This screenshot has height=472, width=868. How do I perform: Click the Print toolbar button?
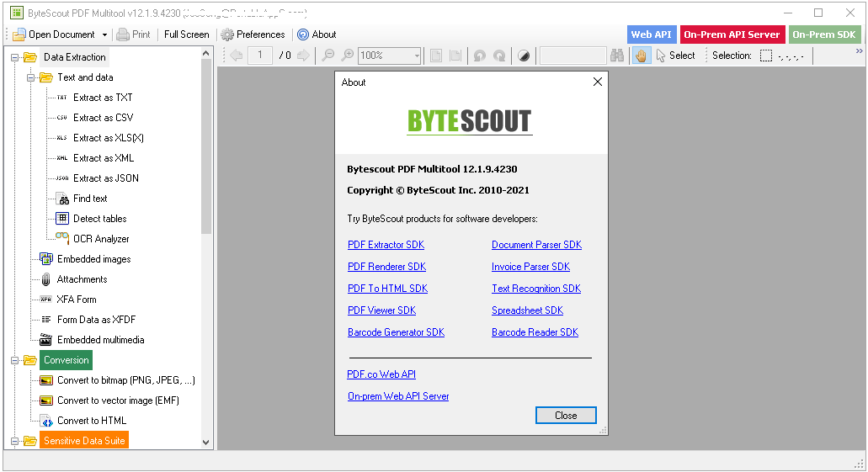[x=133, y=34]
